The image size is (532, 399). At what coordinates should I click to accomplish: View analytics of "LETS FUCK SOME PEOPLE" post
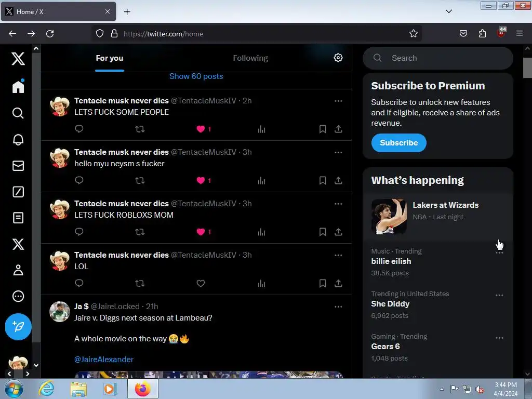[x=261, y=129]
